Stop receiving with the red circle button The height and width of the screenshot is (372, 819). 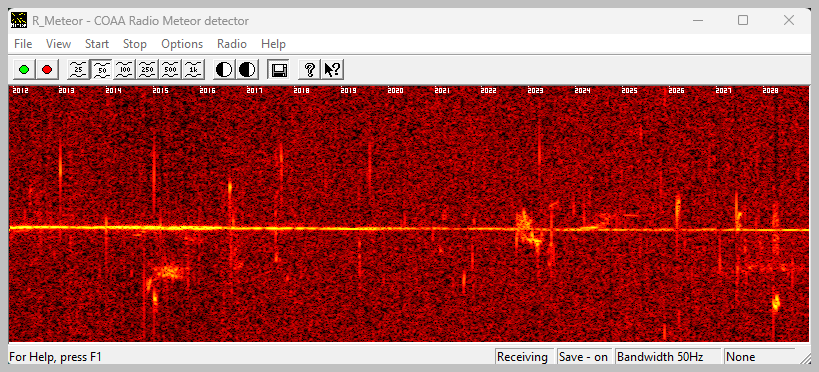point(47,69)
